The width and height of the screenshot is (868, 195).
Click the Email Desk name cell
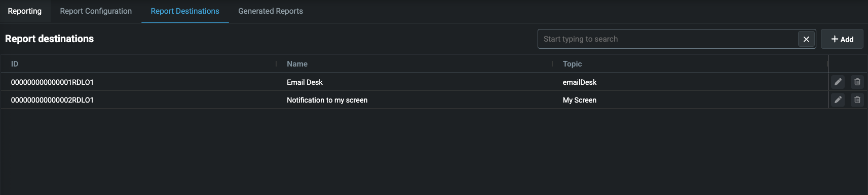[x=305, y=82]
